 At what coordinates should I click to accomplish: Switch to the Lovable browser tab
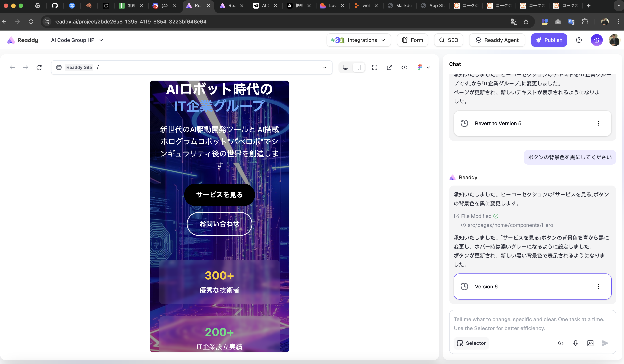tap(331, 5)
